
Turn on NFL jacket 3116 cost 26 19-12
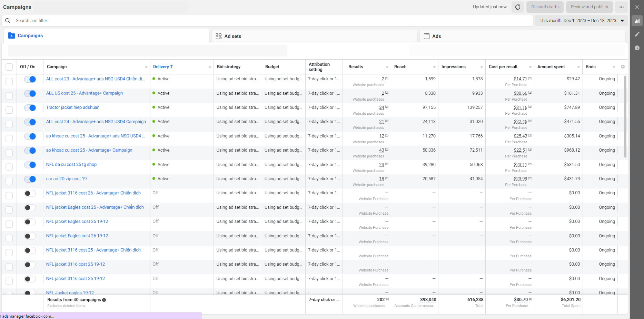tap(30, 279)
